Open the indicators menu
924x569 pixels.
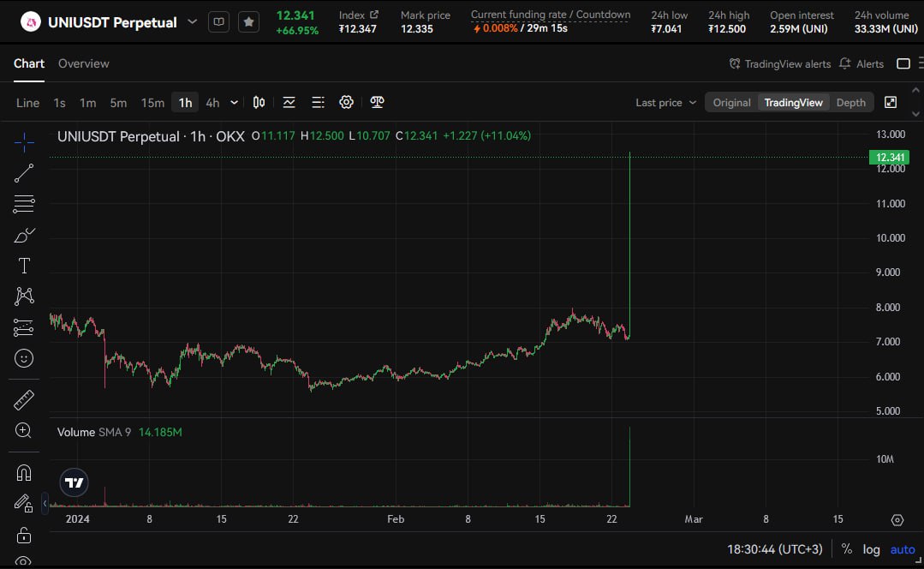pos(289,103)
